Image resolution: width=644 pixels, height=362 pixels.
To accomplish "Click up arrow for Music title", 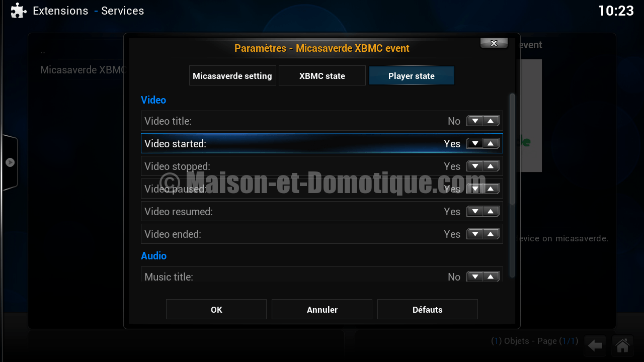I will tap(491, 277).
